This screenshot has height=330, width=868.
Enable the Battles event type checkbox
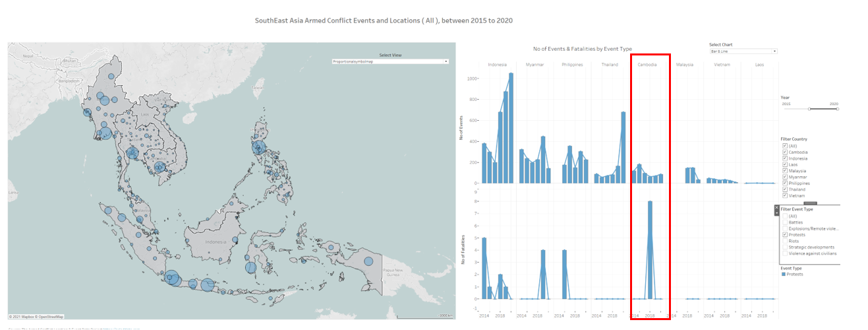(784, 222)
